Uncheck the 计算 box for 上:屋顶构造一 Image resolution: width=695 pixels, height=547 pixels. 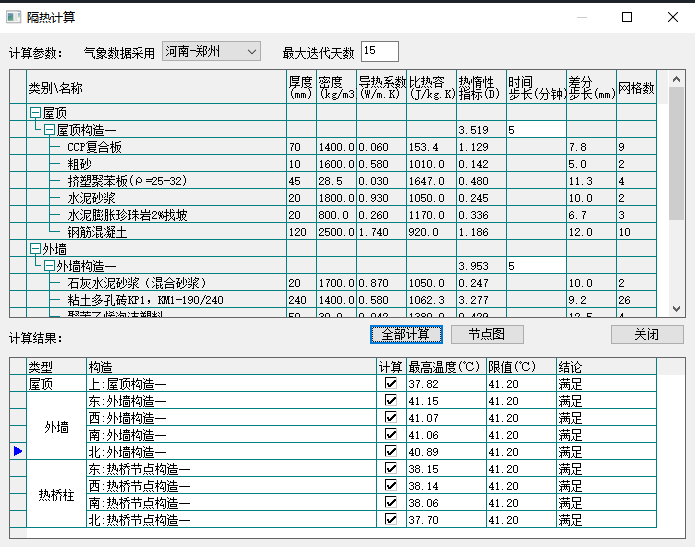[391, 383]
